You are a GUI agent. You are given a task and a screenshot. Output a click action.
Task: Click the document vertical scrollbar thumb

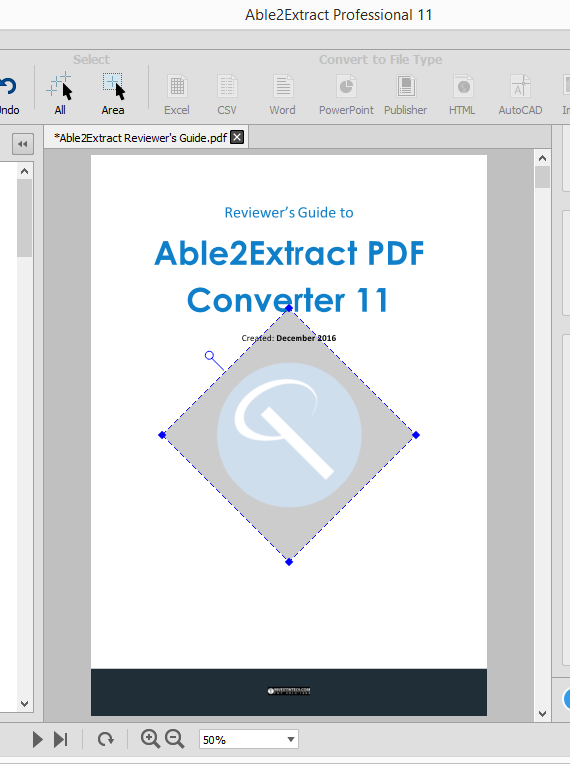click(x=542, y=177)
